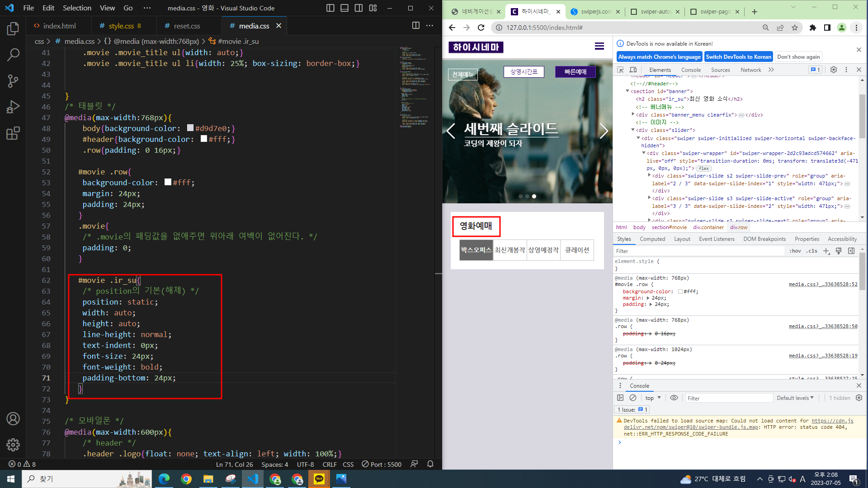Toggle the device toolbar in DevTools

pyautogui.click(x=633, y=70)
